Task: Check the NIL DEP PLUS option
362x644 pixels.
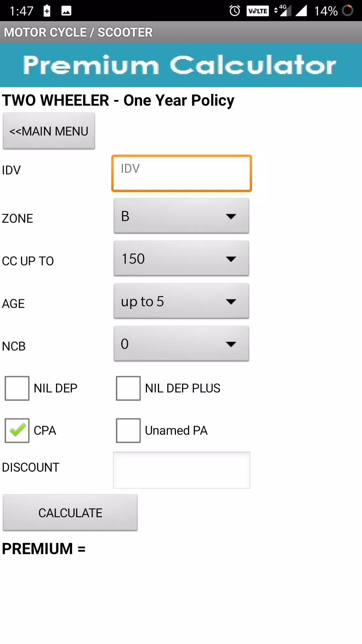Action: click(x=128, y=388)
